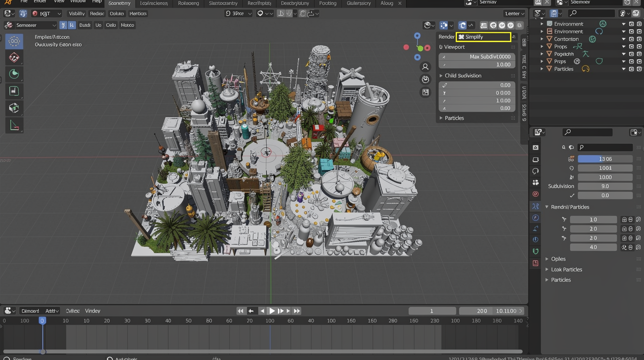Screen dimensions: 644x360
Task: Toggle visibility of the Particles collection
Action: click(x=632, y=69)
